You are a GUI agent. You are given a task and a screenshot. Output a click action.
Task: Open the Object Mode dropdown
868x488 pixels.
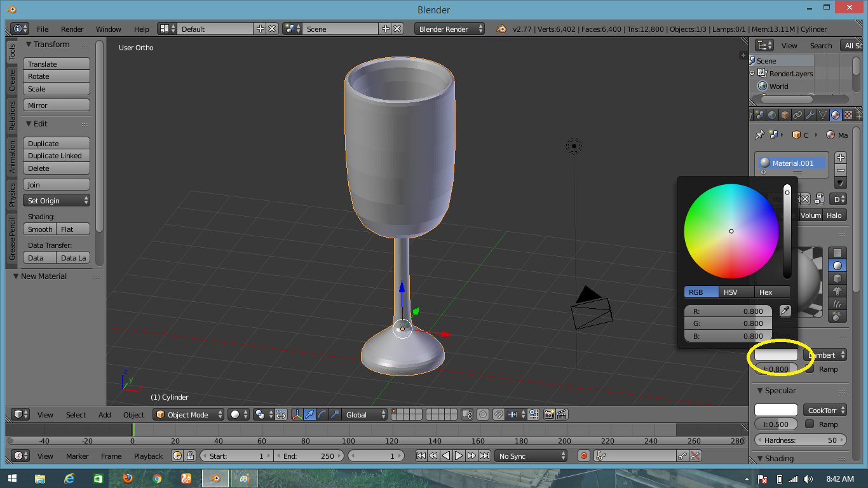188,414
